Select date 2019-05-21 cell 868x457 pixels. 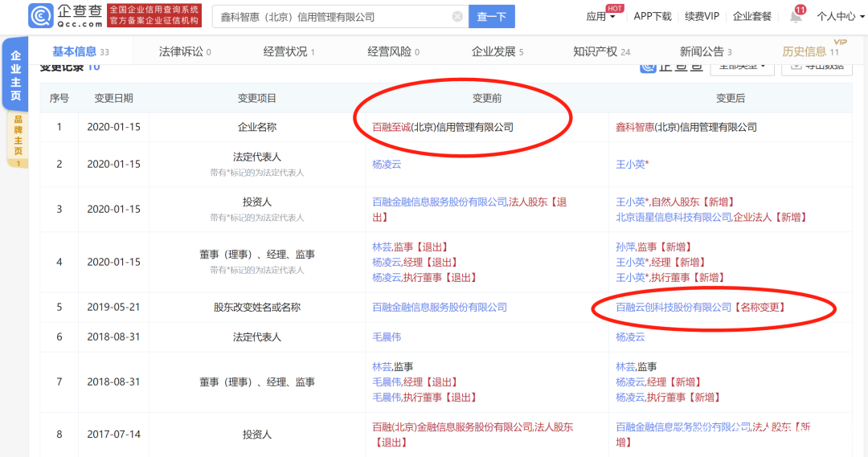point(113,307)
